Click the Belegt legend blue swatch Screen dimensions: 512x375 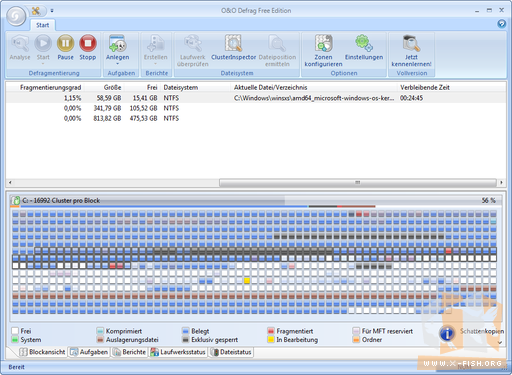point(186,331)
